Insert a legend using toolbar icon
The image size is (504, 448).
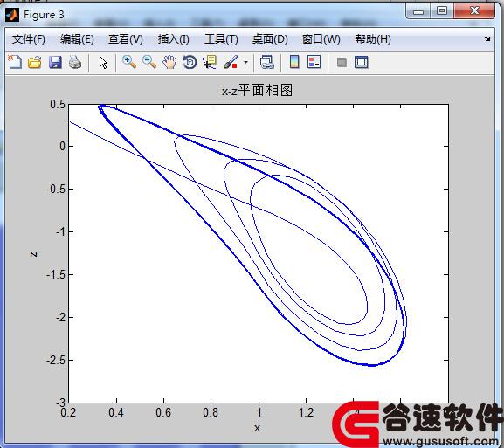pos(314,62)
